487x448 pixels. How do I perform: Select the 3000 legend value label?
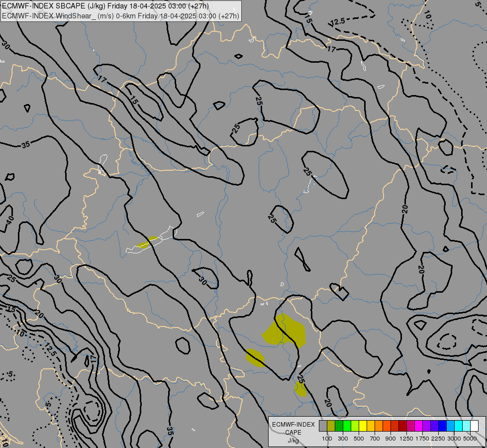[x=454, y=439]
